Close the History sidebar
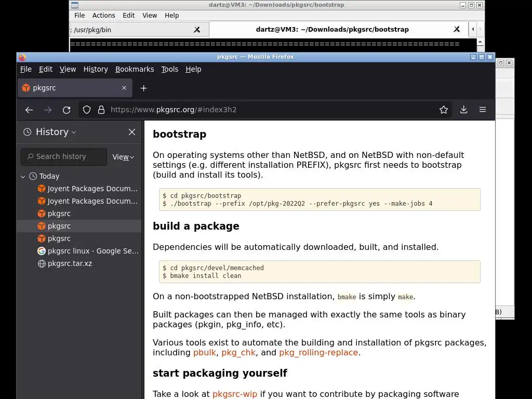This screenshot has height=399, width=532. tap(132, 132)
